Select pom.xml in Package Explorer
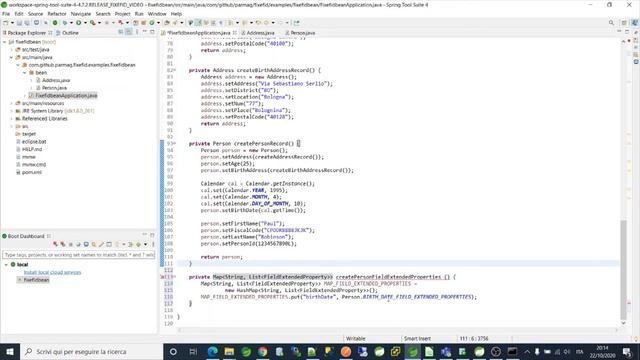Screen dimensions: 640x360 [x=31, y=172]
